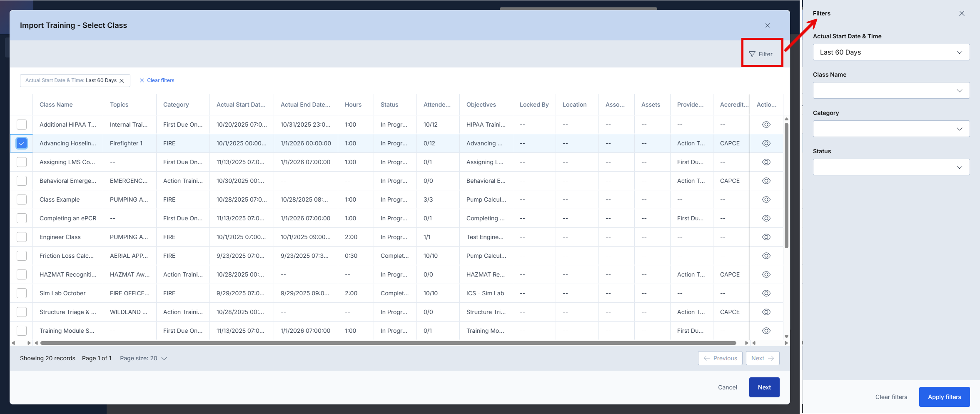Image resolution: width=980 pixels, height=414 pixels.
Task: Close the Filters side panel
Action: (x=961, y=13)
